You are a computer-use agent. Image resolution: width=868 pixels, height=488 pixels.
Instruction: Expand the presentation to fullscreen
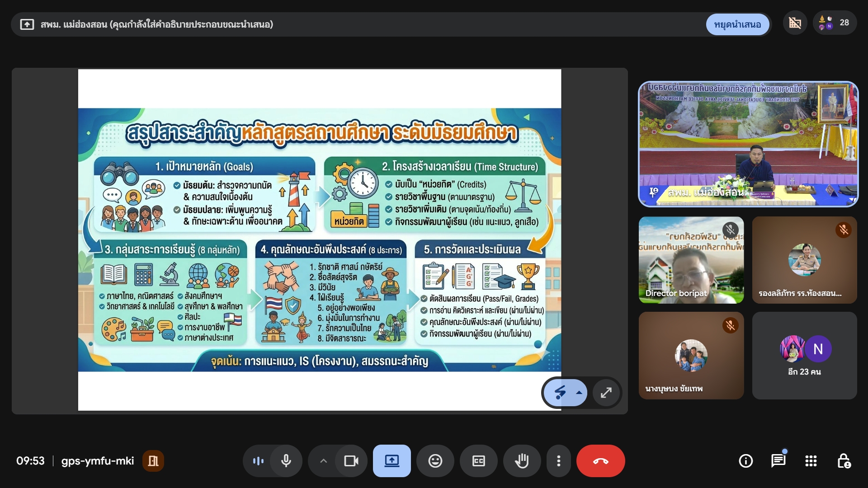606,393
